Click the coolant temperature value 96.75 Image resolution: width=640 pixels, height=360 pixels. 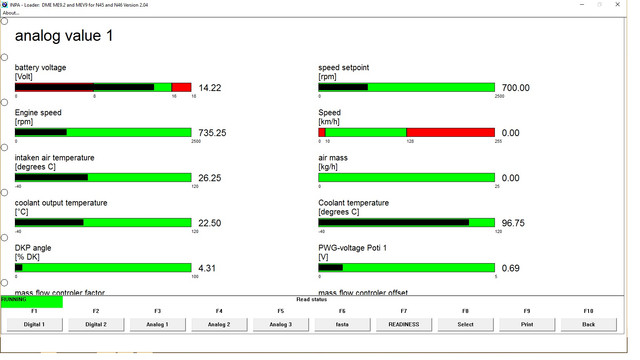pos(513,223)
